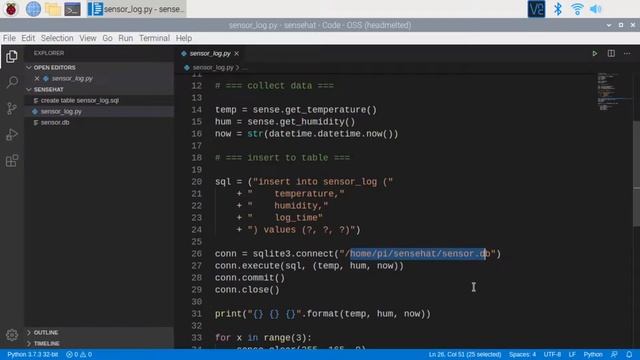Open the File menu
This screenshot has height=360, width=640.
[9, 38]
